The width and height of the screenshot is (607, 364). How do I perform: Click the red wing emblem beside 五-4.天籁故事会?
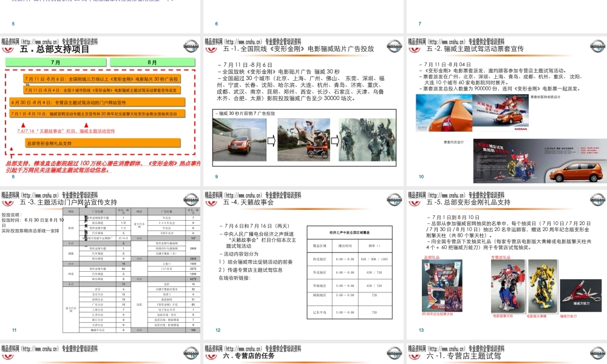tap(211, 203)
